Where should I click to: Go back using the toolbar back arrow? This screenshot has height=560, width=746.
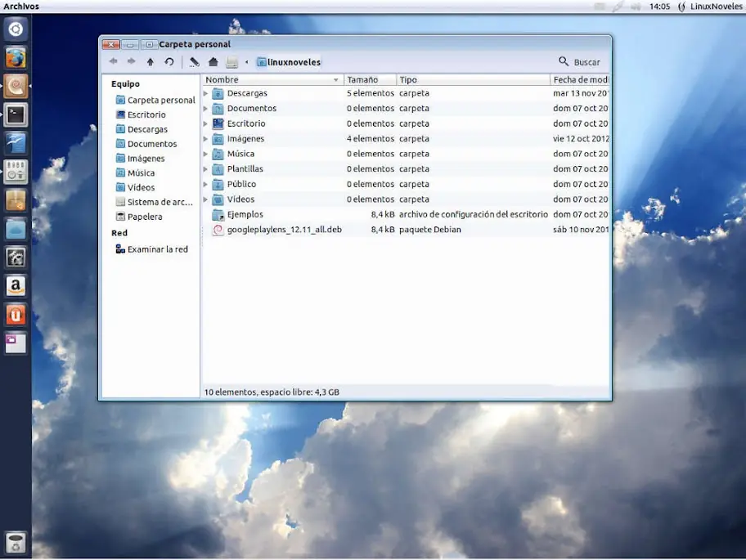[x=113, y=61]
